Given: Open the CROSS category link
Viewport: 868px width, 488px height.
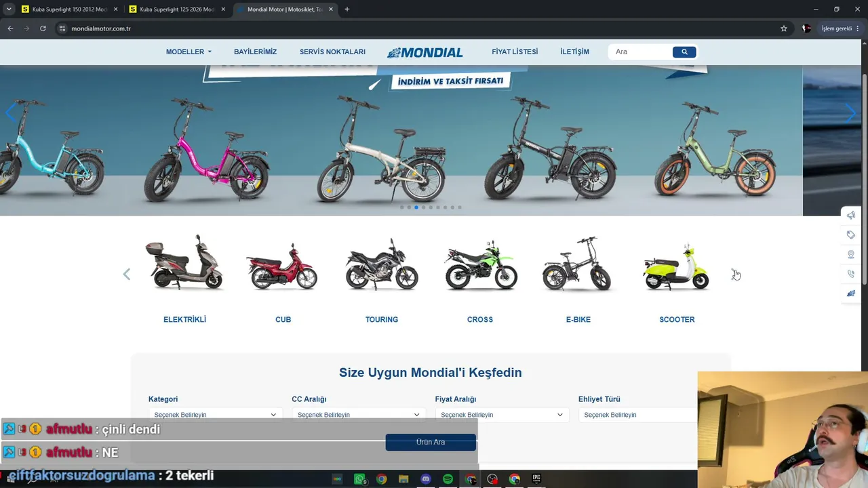Looking at the screenshot, I should [x=480, y=319].
